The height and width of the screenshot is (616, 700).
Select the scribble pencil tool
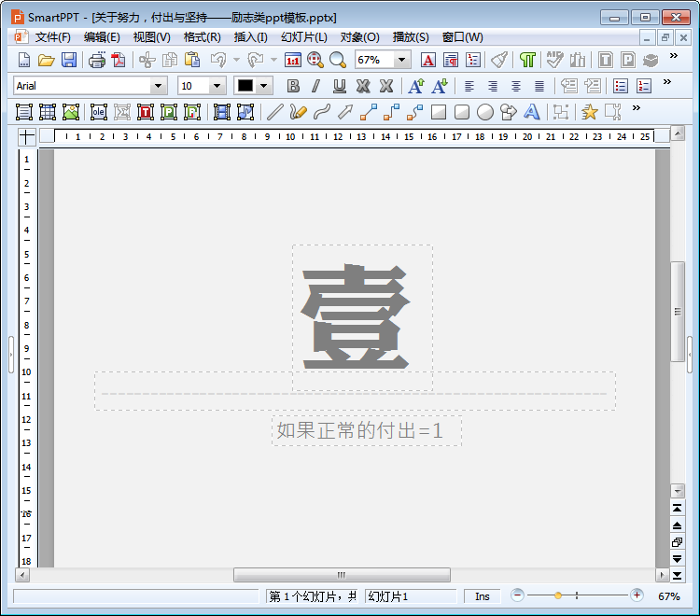[x=299, y=112]
